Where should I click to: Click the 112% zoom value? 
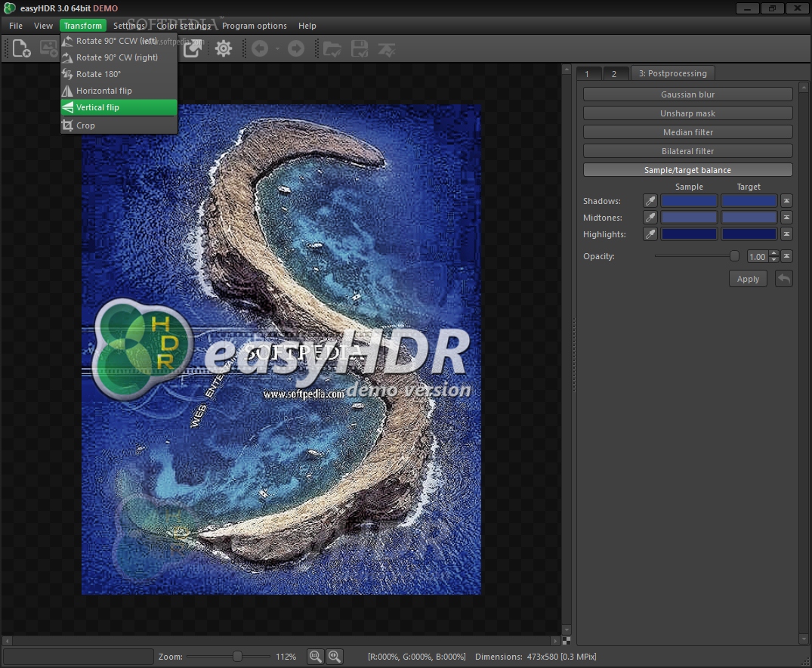click(286, 657)
